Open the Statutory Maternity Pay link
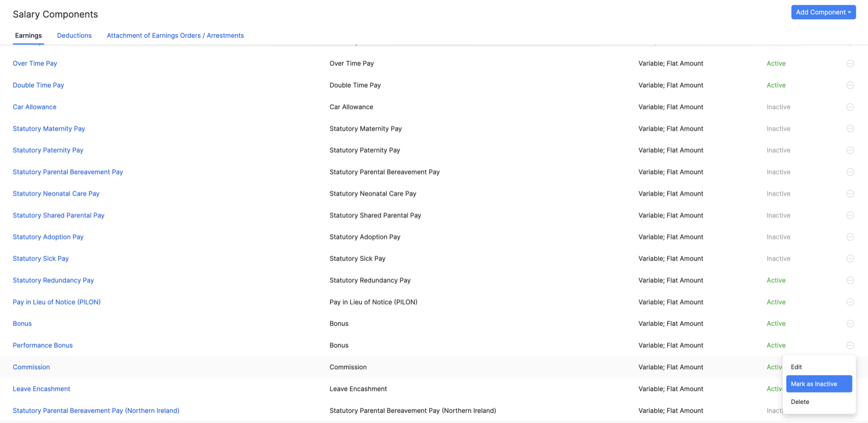Image resolution: width=868 pixels, height=423 pixels. (x=49, y=129)
